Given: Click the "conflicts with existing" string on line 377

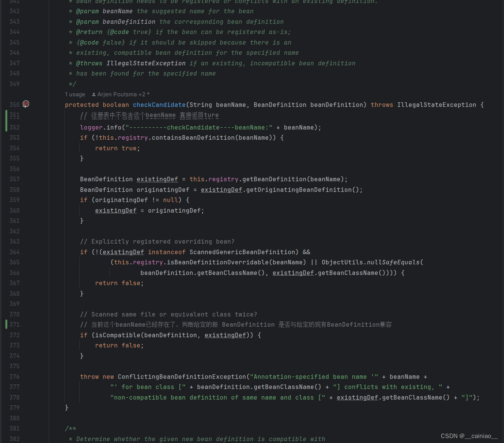Looking at the screenshot, I should (387, 387).
